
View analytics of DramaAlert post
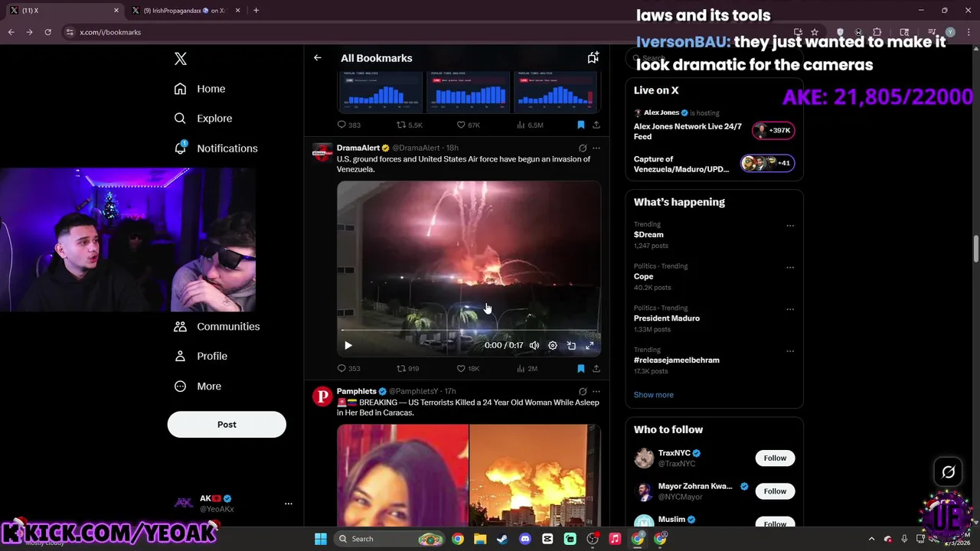528,369
